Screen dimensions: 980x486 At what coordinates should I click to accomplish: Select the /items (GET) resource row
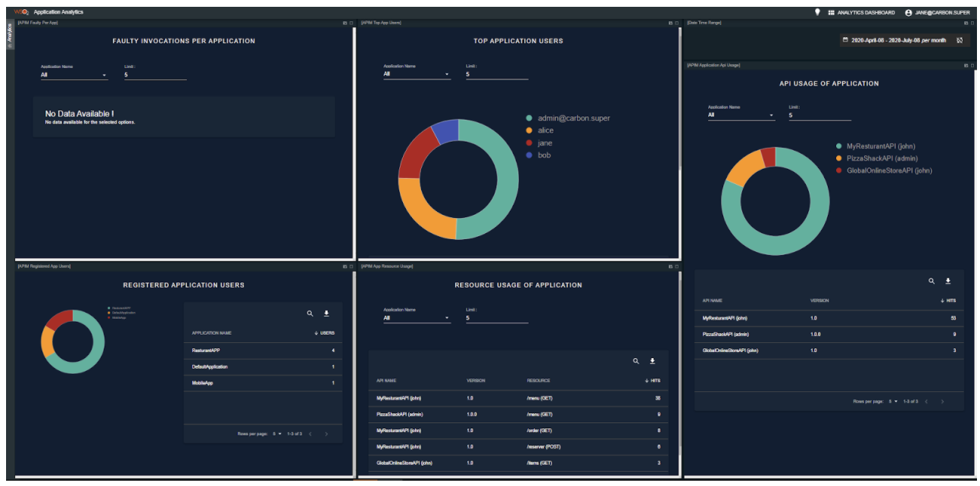point(519,463)
